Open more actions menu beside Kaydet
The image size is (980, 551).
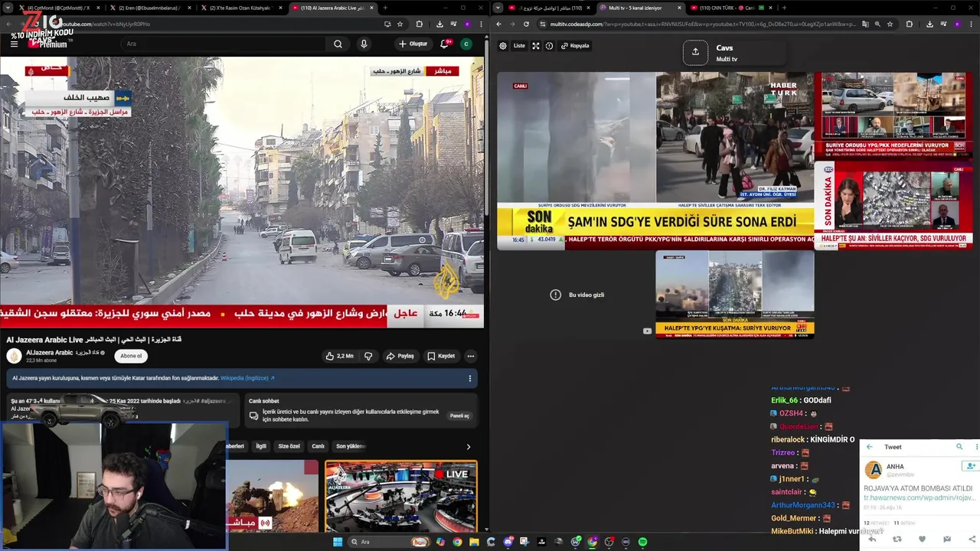click(x=470, y=356)
